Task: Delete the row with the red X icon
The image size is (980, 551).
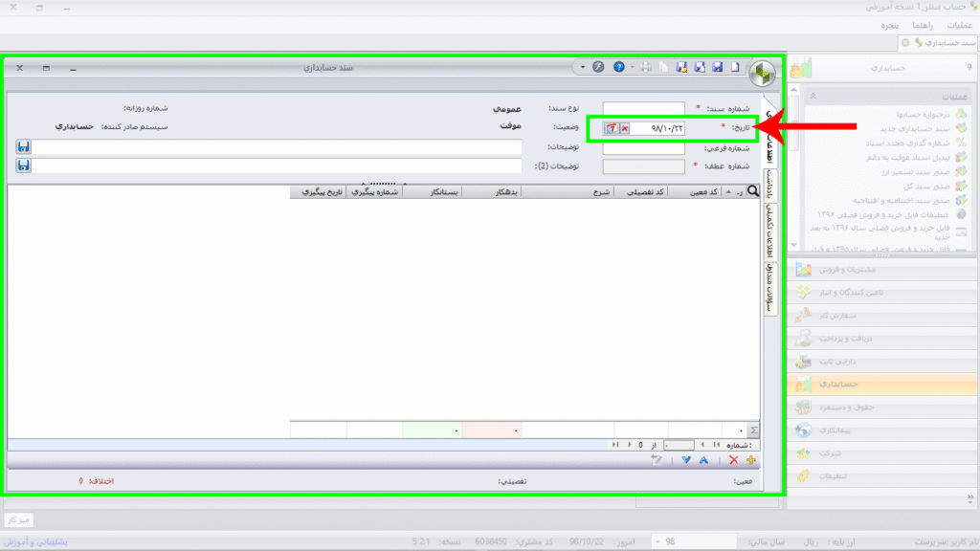Action: (734, 460)
